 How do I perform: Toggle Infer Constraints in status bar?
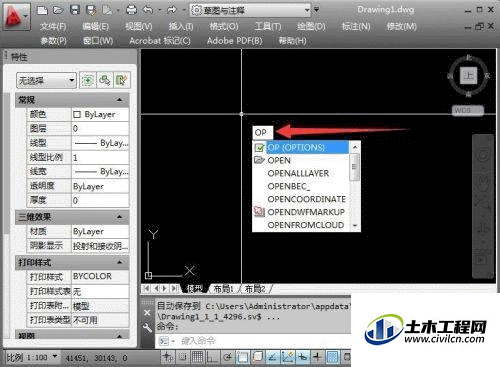[x=167, y=357]
